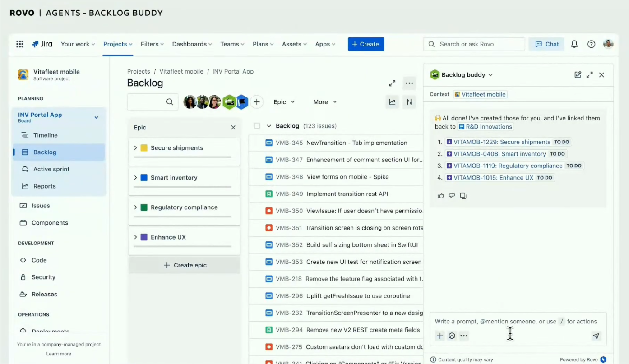Open the backlog three-dots menu
This screenshot has width=629, height=364.
pos(409,83)
